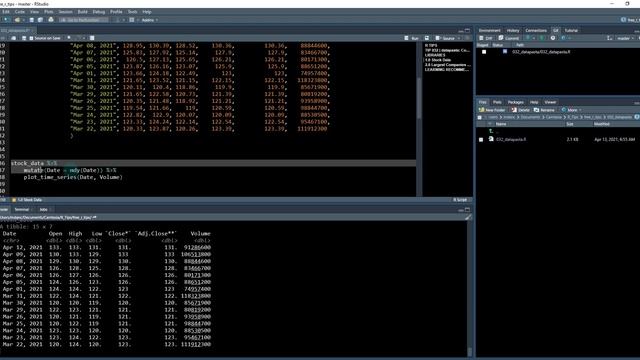Click the new branch icon in Git pane

609,38
